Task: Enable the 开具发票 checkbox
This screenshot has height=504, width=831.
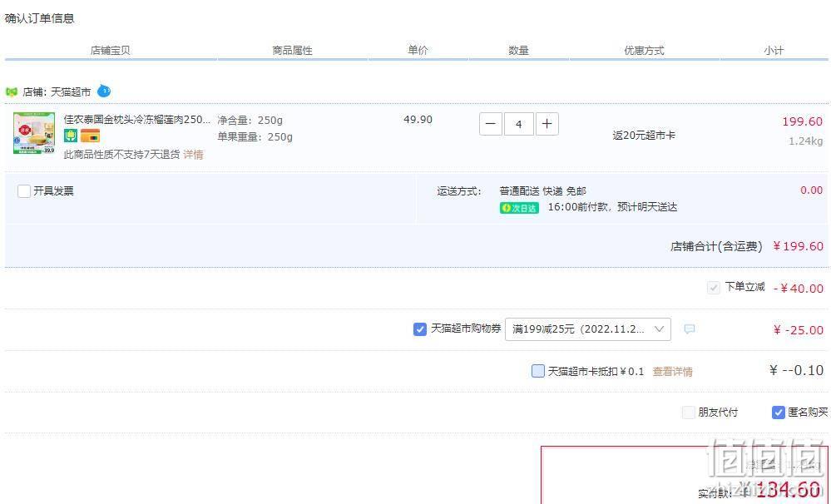Action: click(24, 190)
